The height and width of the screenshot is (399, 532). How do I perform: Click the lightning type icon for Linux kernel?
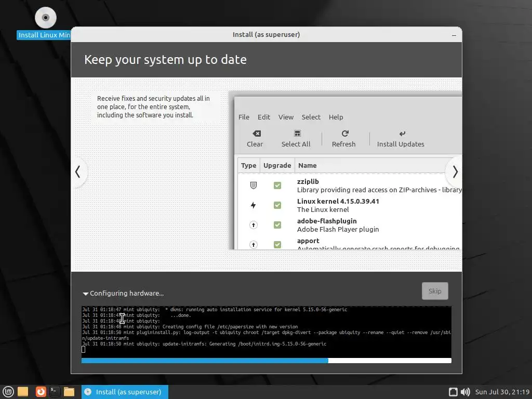tap(253, 205)
